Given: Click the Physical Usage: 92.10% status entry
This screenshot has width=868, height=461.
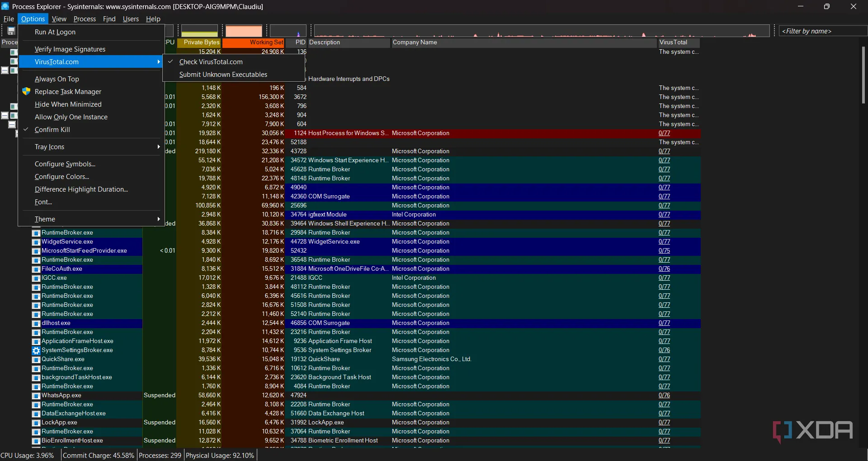Looking at the screenshot, I should [220, 456].
